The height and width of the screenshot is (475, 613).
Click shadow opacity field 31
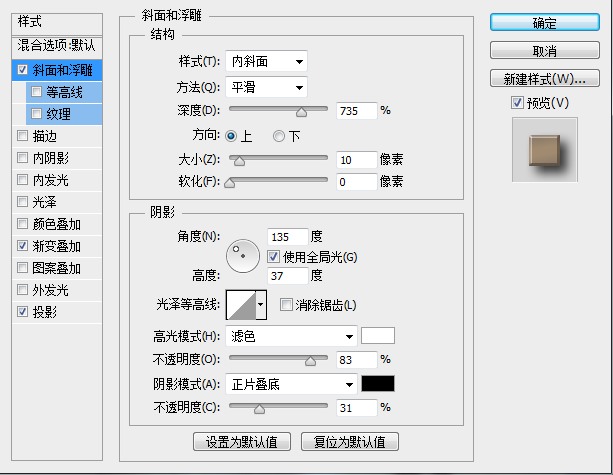(357, 408)
